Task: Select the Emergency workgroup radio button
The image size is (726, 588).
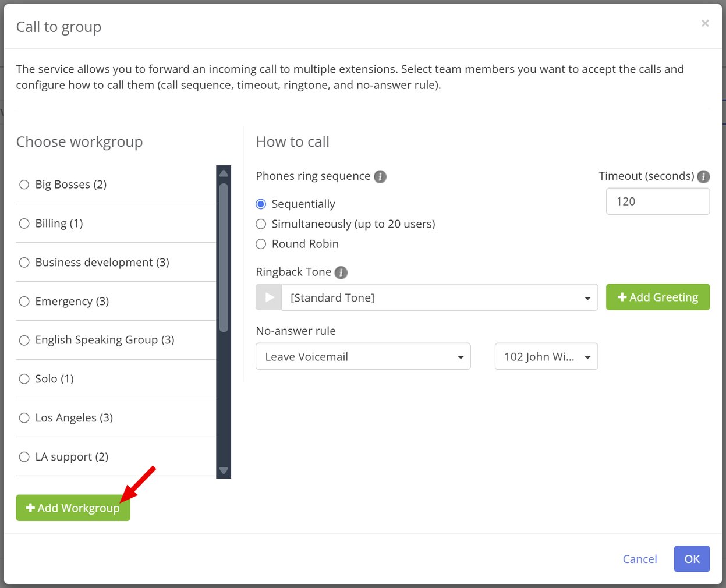Action: point(24,302)
